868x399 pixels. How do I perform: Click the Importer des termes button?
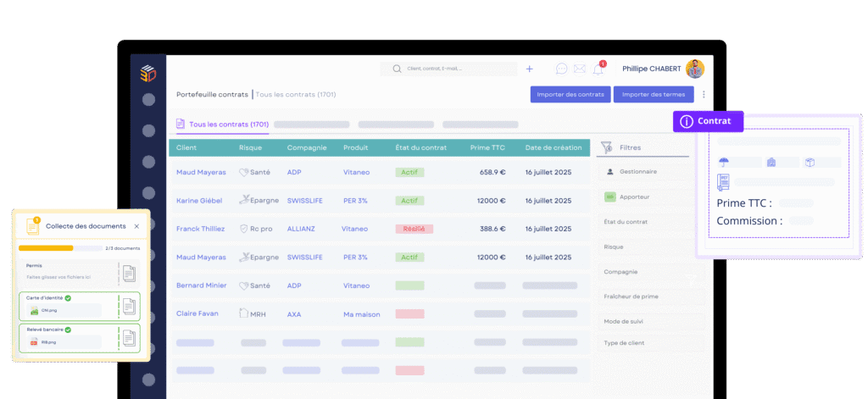coord(654,95)
